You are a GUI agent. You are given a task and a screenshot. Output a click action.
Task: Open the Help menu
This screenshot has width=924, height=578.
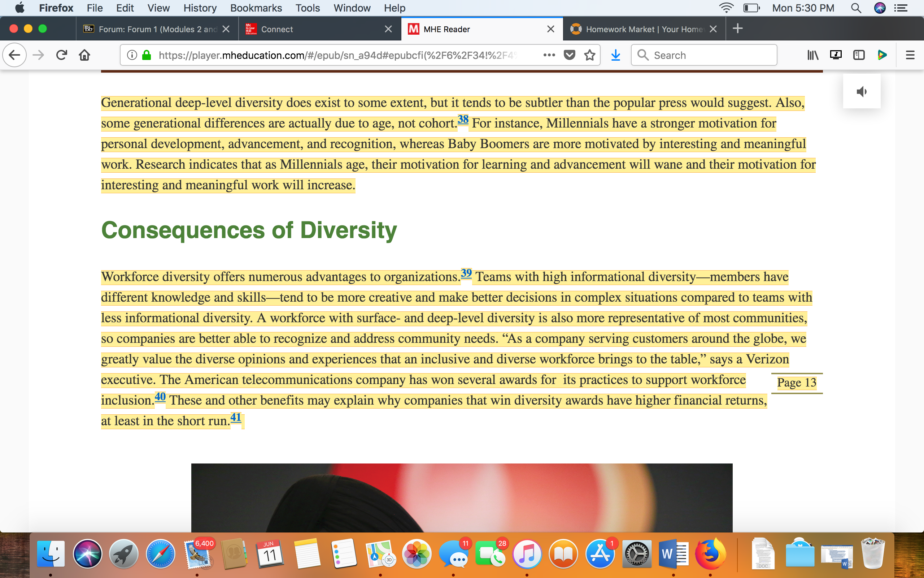pos(395,8)
